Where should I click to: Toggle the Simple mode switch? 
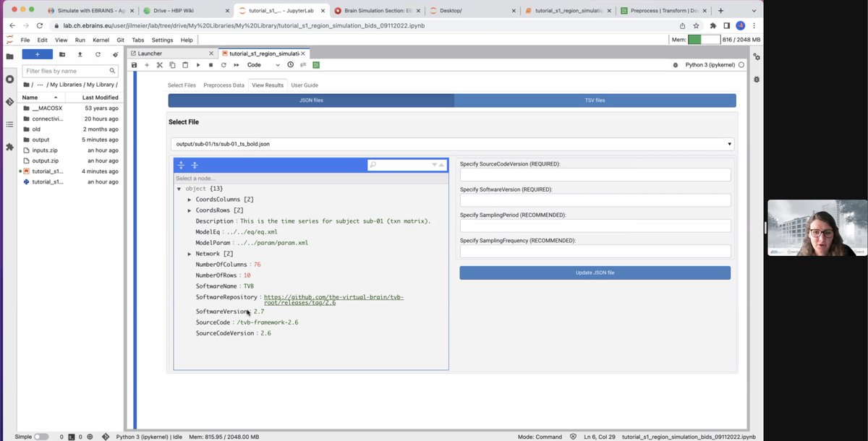pyautogui.click(x=41, y=437)
